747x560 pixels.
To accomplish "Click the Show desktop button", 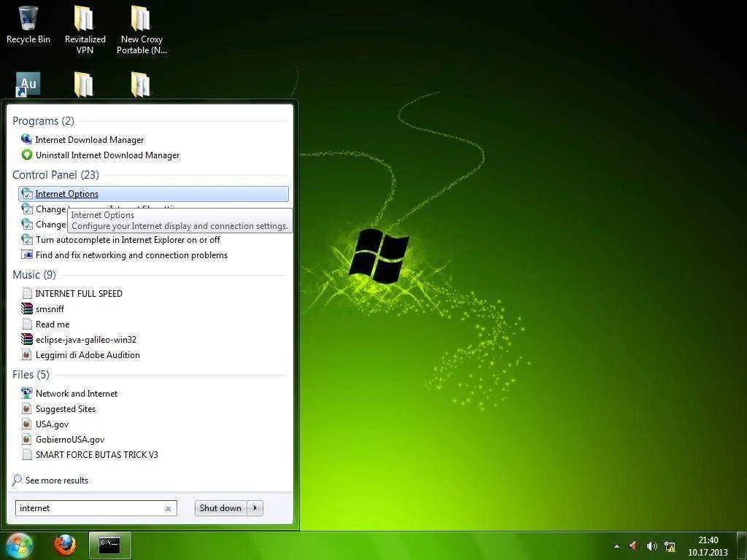I will 742,546.
